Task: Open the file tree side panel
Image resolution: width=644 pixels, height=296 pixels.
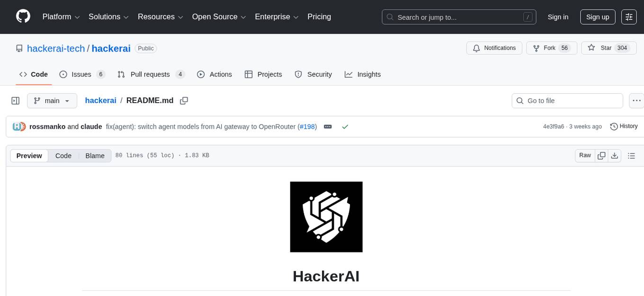Action: [x=15, y=100]
